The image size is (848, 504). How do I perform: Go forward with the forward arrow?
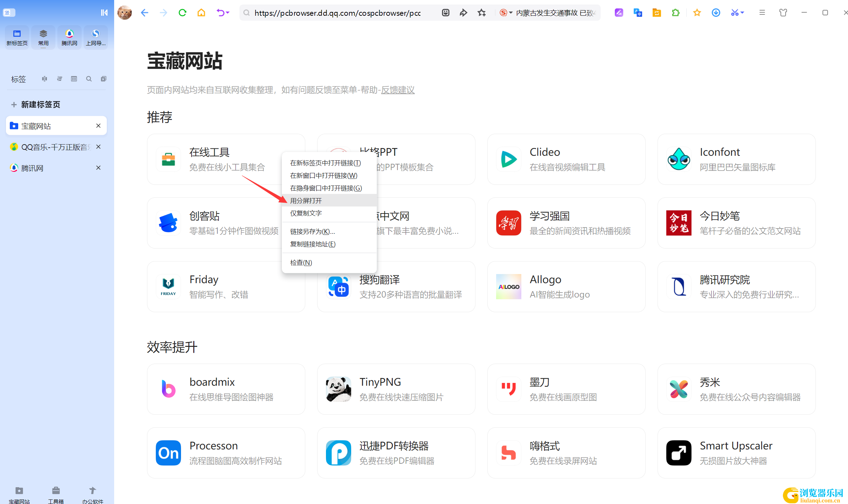pos(163,13)
